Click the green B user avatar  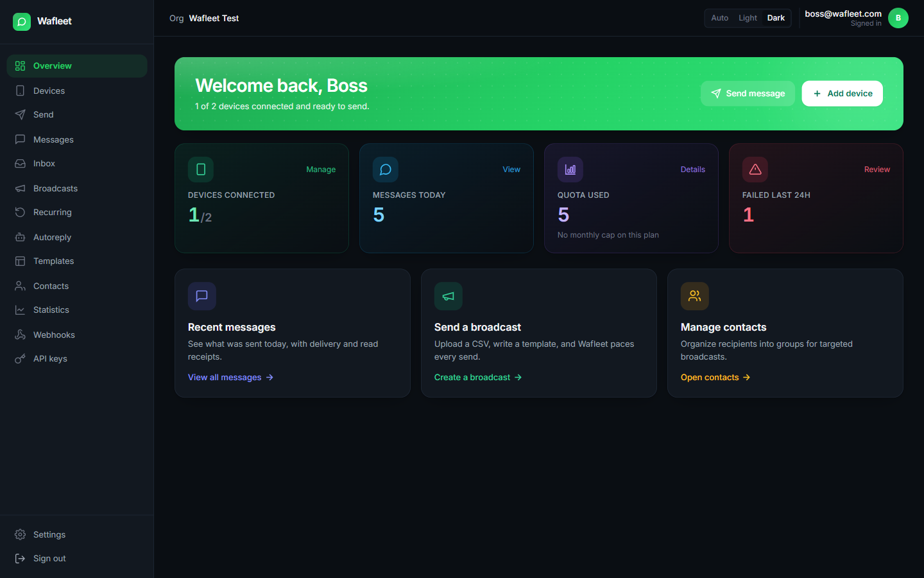tap(898, 18)
